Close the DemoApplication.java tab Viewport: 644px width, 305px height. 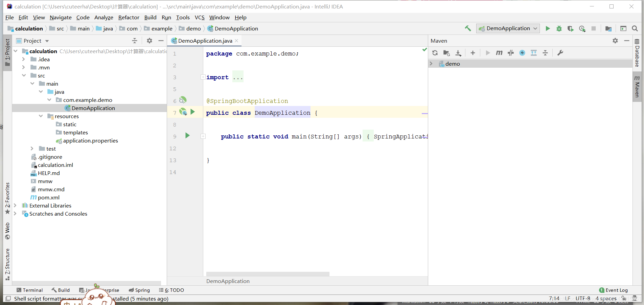coord(236,41)
